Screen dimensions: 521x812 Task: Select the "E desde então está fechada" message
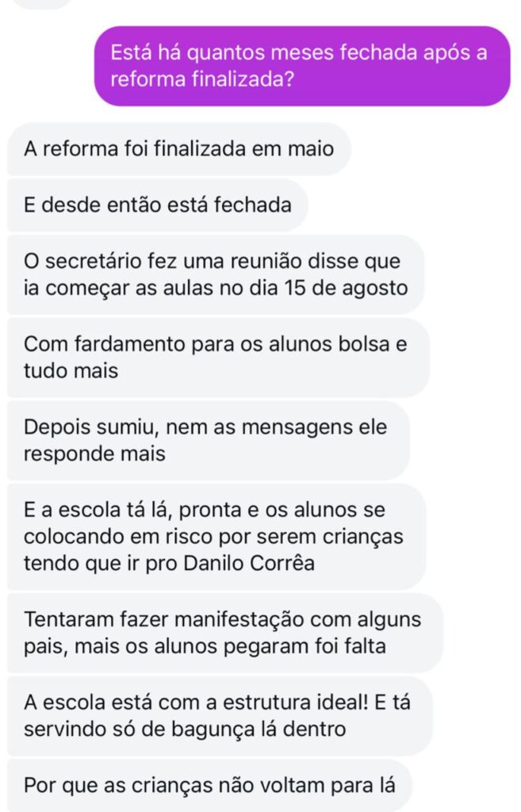click(x=158, y=205)
